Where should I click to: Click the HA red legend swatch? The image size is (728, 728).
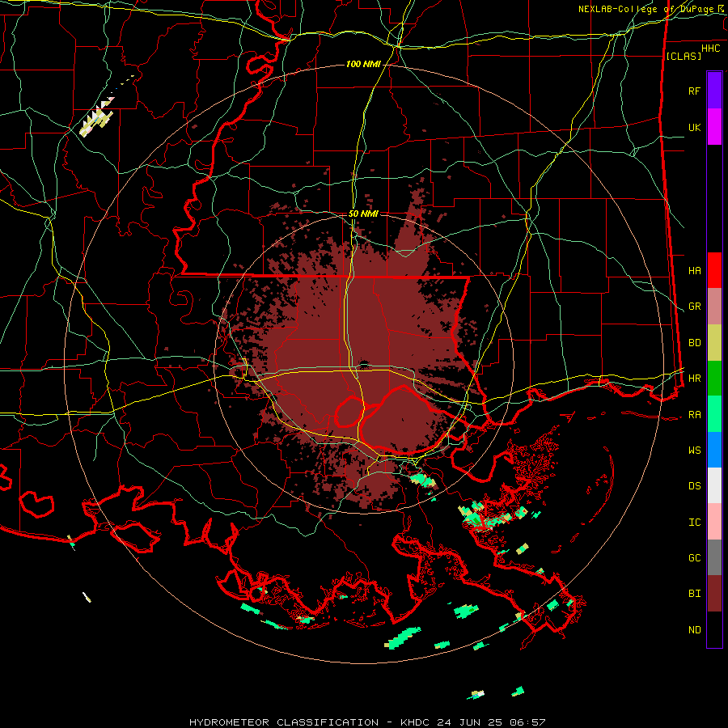pos(714,270)
